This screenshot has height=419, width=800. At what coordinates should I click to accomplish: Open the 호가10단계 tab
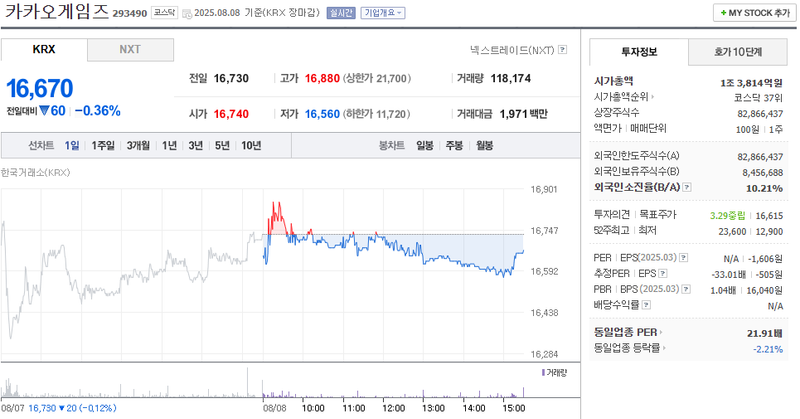(x=738, y=52)
